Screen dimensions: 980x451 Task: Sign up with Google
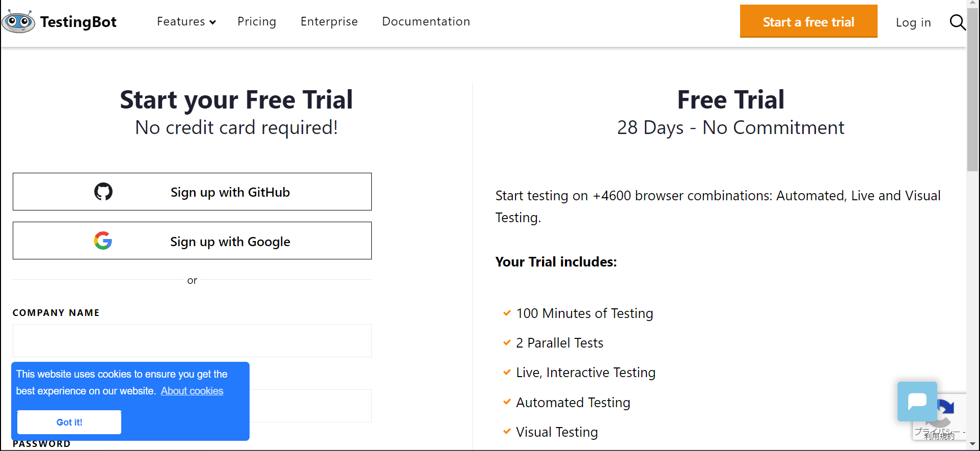click(192, 241)
